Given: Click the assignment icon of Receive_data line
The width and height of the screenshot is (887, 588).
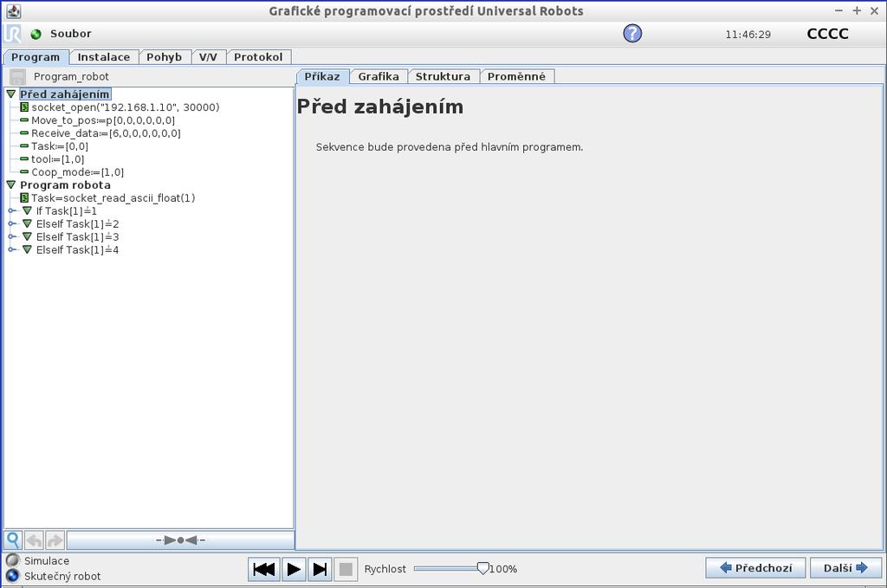Looking at the screenshot, I should 24,133.
